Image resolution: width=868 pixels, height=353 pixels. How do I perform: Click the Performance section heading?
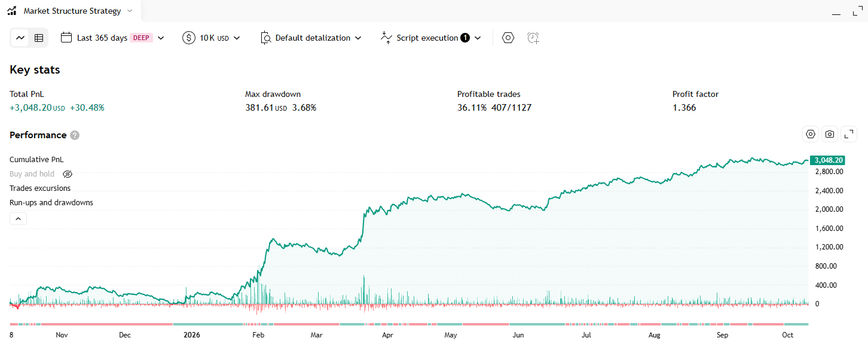[x=38, y=135]
